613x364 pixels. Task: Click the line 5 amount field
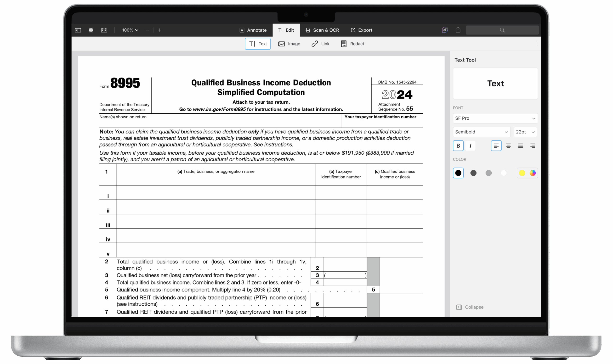click(x=401, y=289)
